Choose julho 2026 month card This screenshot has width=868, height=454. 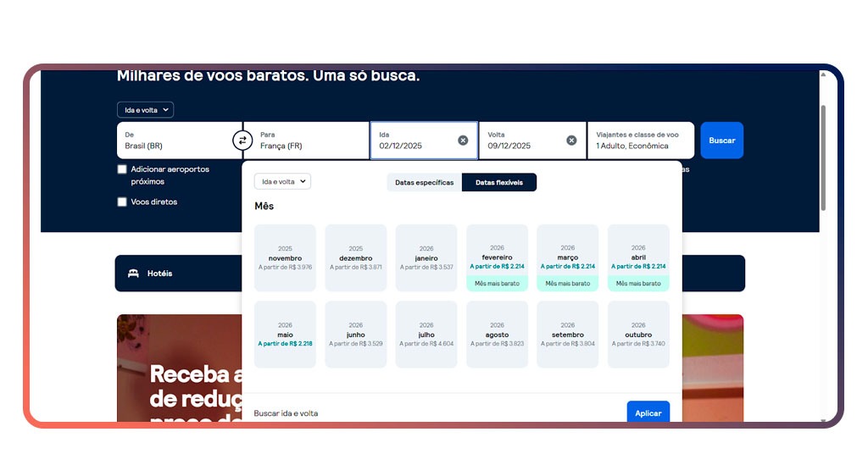[x=426, y=335]
